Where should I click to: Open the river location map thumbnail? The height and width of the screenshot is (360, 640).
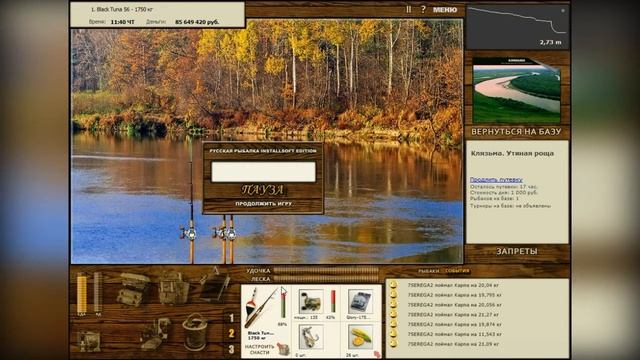point(516,90)
